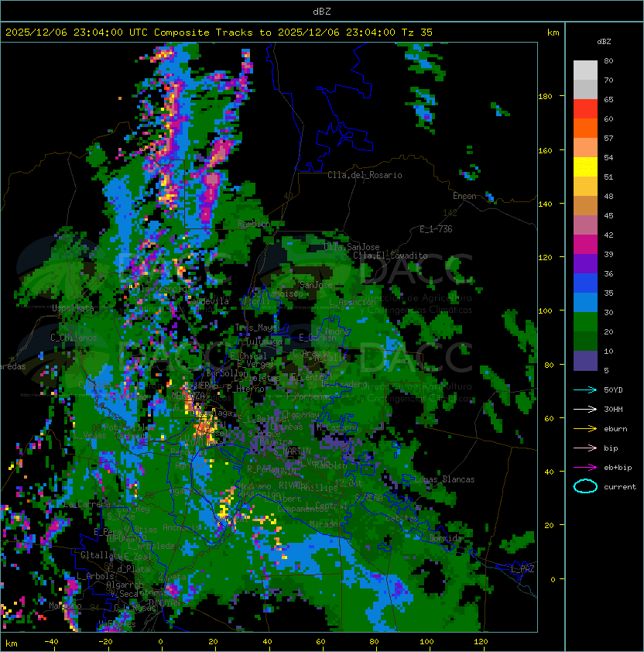Click the 'Lomas_Blancas' map label

[x=444, y=479]
